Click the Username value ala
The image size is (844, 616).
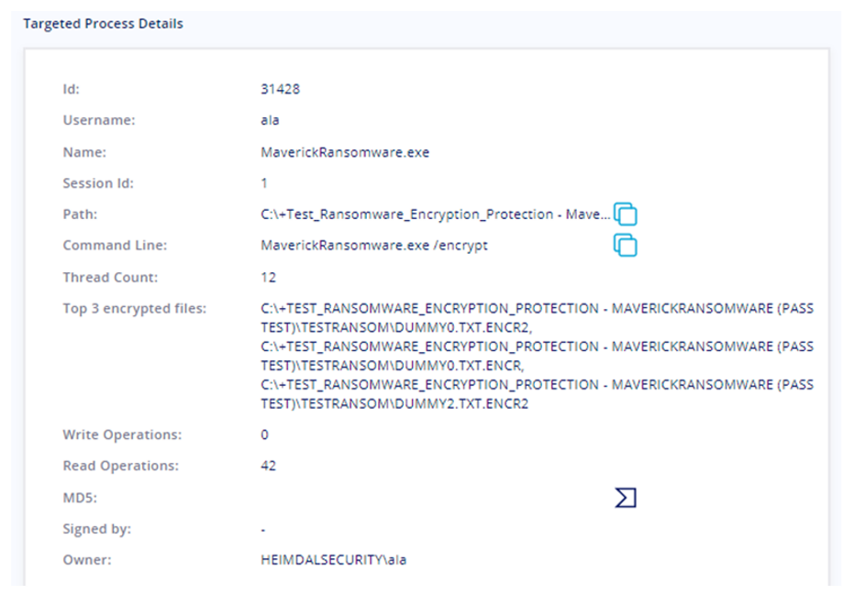click(270, 120)
